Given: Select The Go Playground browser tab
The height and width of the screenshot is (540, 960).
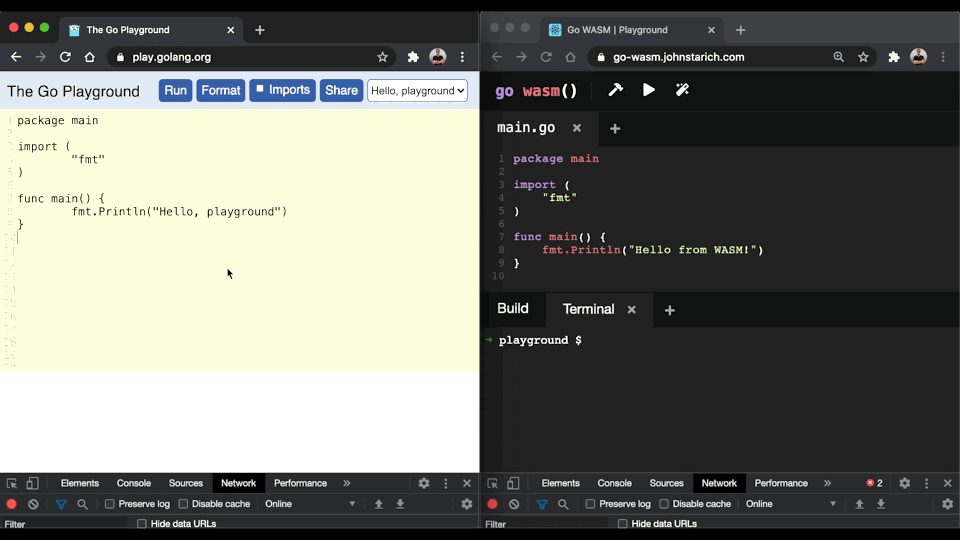Looking at the screenshot, I should [151, 30].
